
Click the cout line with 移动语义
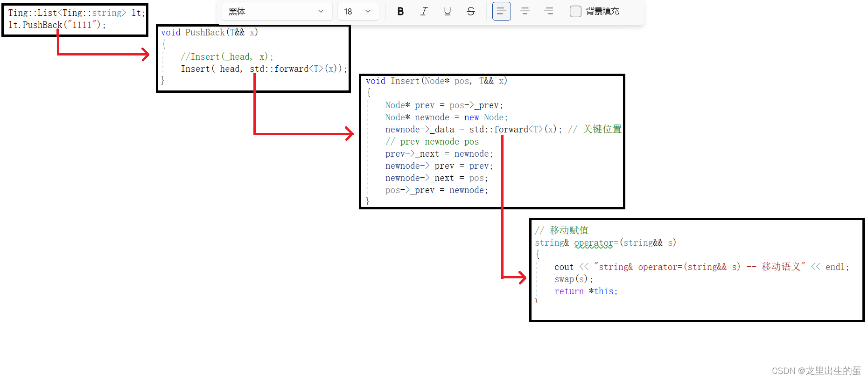tap(702, 267)
